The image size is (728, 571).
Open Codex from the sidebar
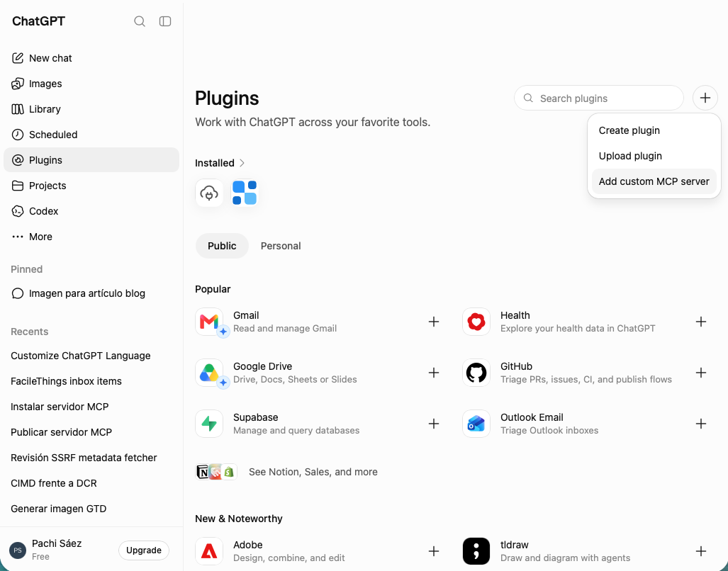(91, 211)
